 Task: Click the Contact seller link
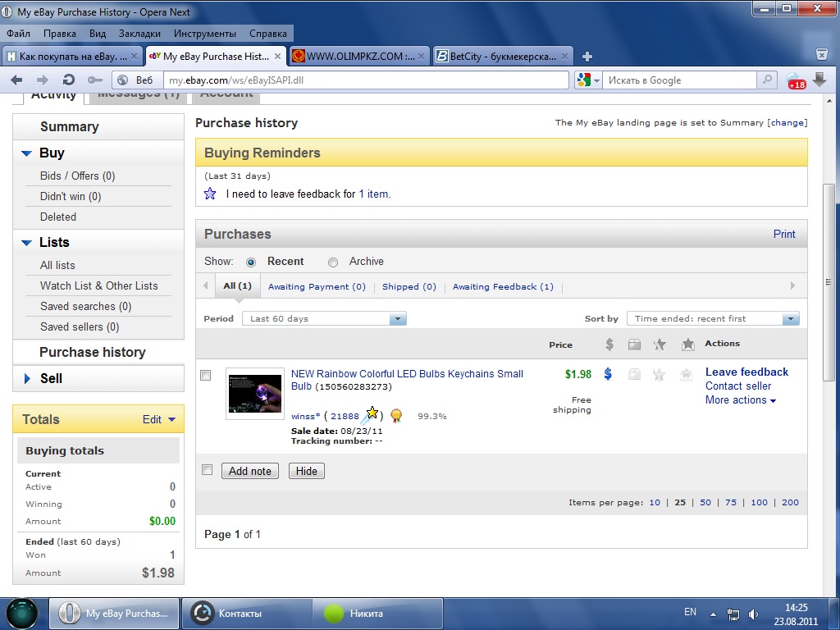pos(738,386)
